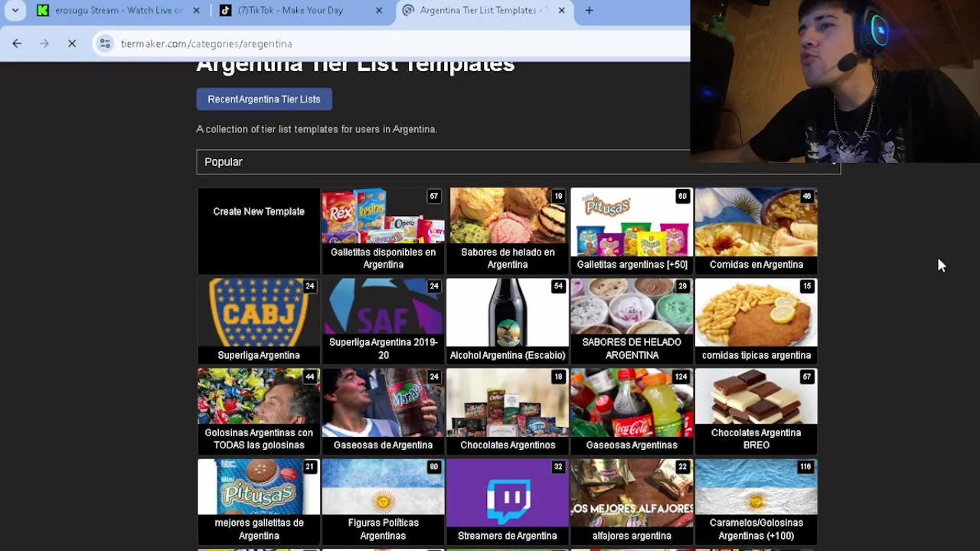Viewport: 980px width, 551px height.
Task: Click the Chocolates Argentinos caption text
Action: (x=508, y=445)
